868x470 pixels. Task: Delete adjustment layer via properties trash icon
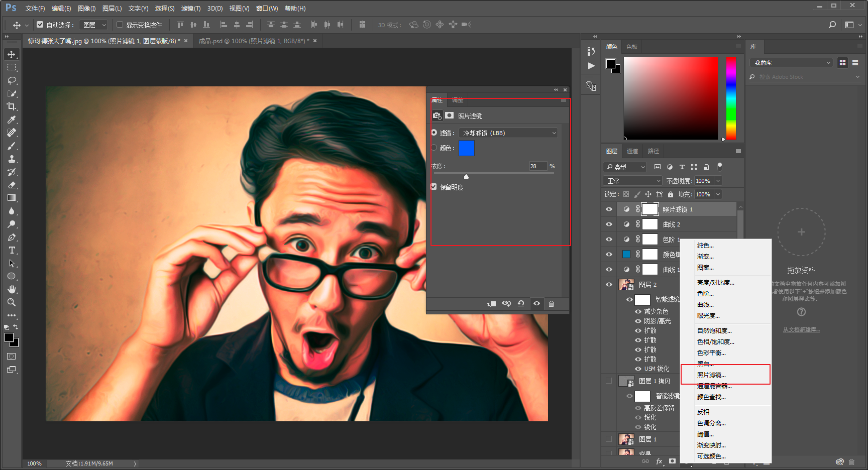point(551,303)
